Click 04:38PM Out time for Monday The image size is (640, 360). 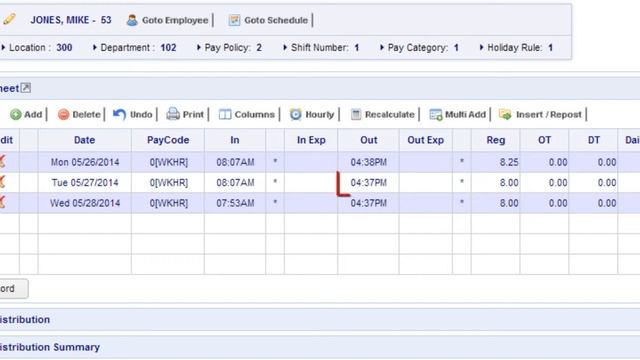369,162
